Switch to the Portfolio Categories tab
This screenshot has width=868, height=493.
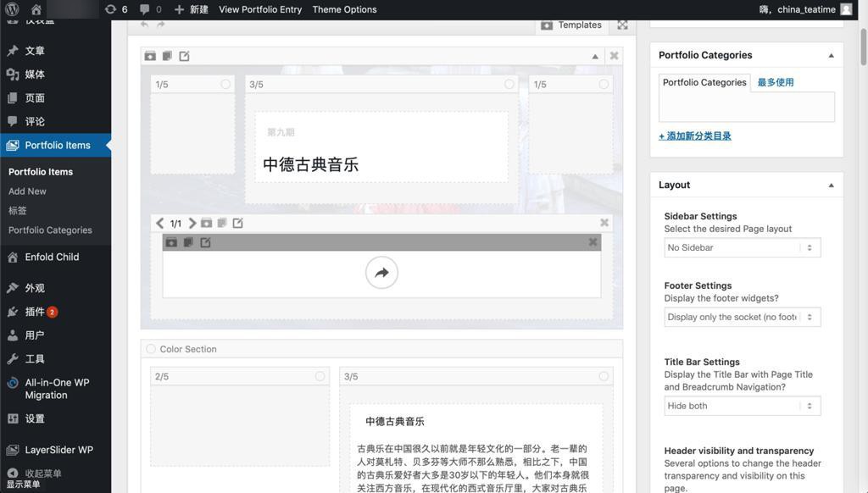(x=704, y=82)
